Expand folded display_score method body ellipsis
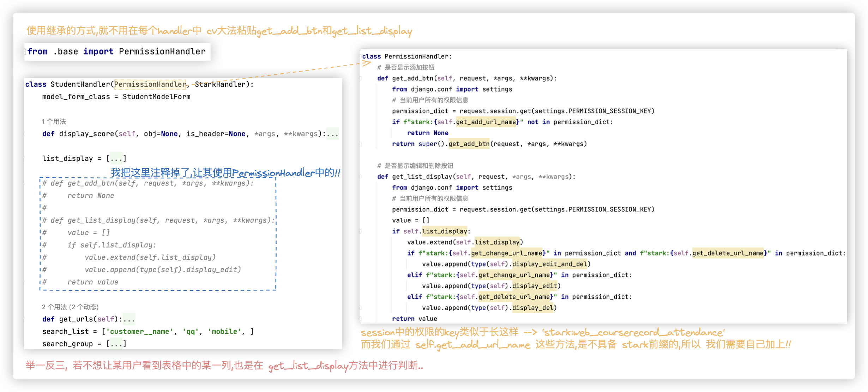 pos(332,134)
